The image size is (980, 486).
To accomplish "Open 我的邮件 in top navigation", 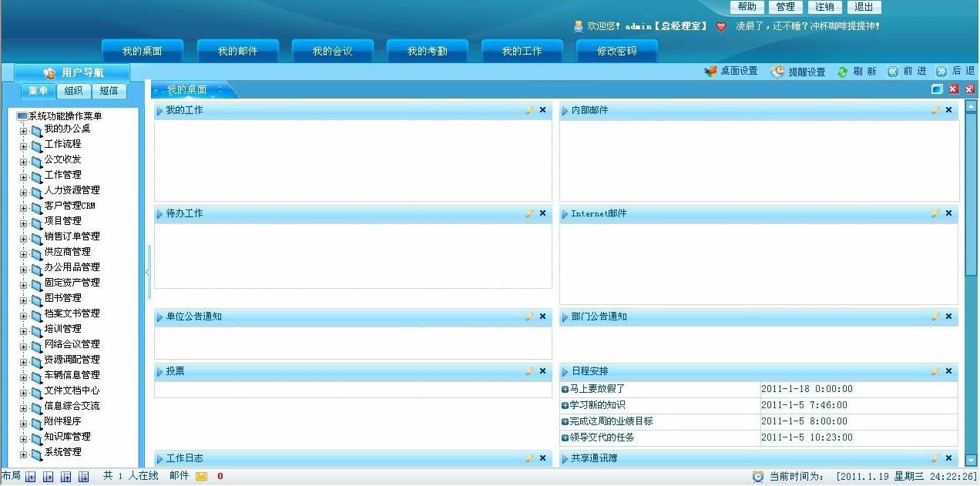I will point(237,52).
